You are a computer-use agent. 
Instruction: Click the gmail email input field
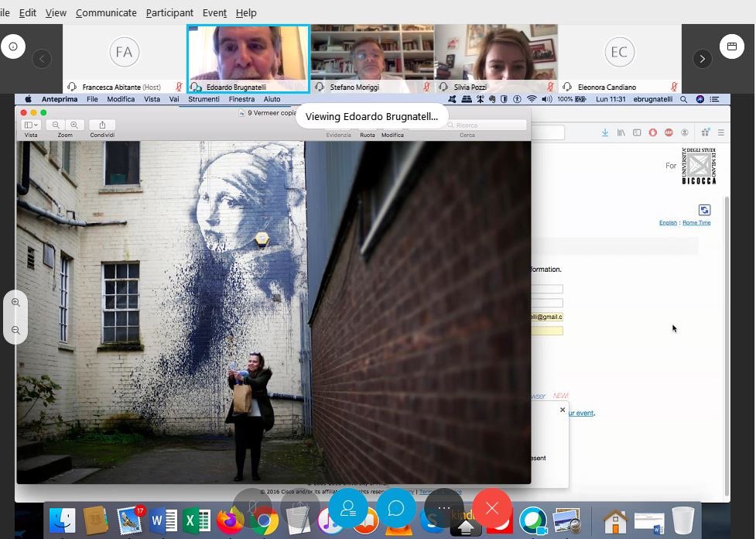[x=547, y=317]
